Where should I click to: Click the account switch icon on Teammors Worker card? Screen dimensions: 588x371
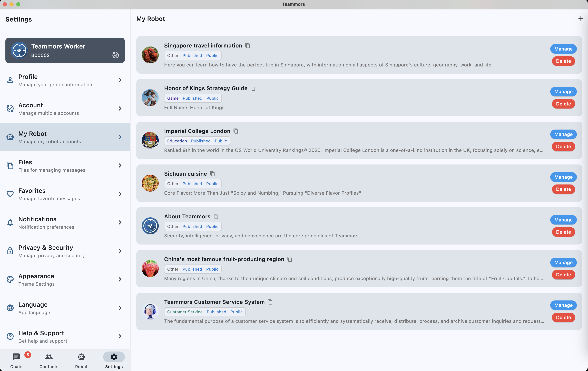[115, 55]
